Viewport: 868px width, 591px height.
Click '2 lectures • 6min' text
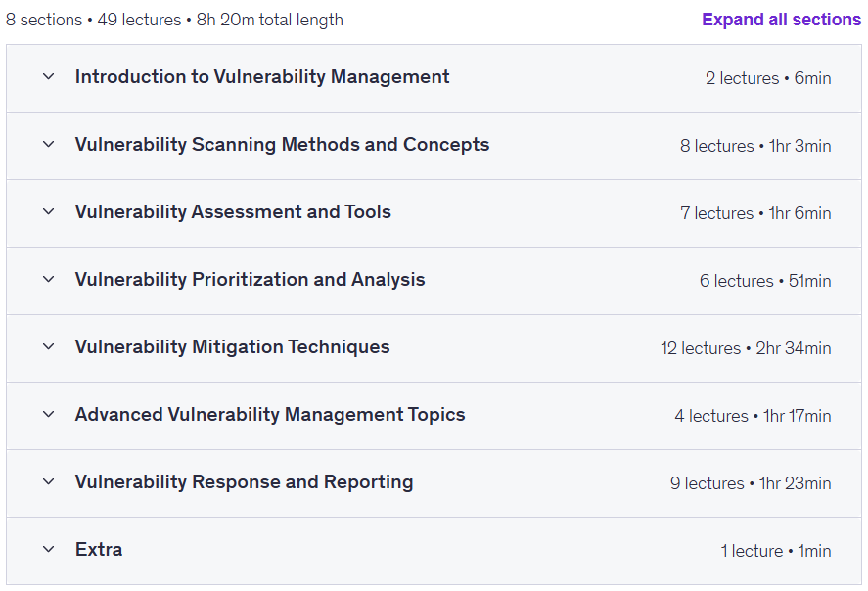tap(768, 78)
